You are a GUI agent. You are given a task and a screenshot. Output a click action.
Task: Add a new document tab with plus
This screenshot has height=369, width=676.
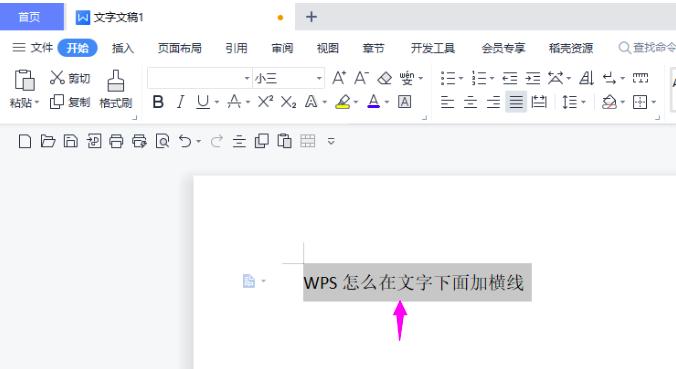(x=311, y=17)
